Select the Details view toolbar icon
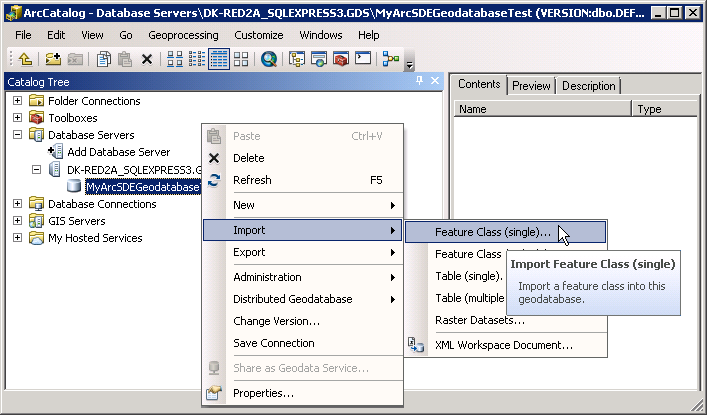 point(219,59)
